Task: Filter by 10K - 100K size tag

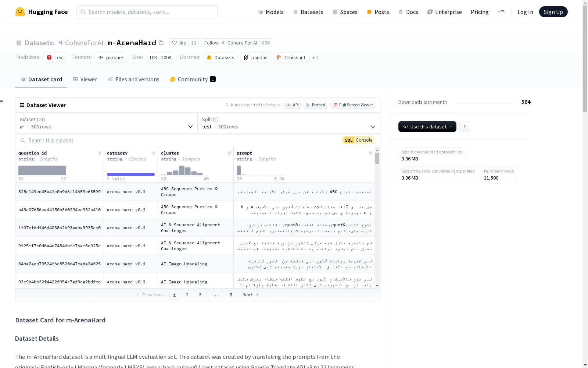Action: [x=160, y=57]
